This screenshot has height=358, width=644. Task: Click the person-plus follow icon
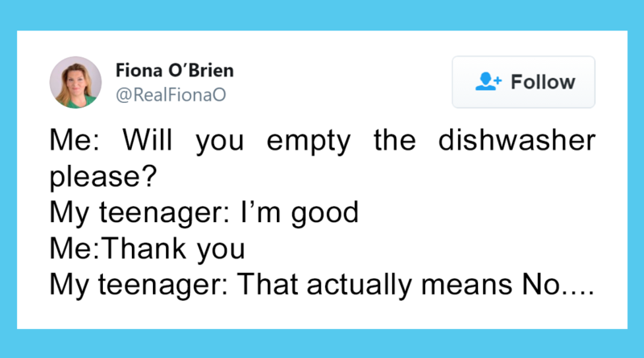[489, 82]
